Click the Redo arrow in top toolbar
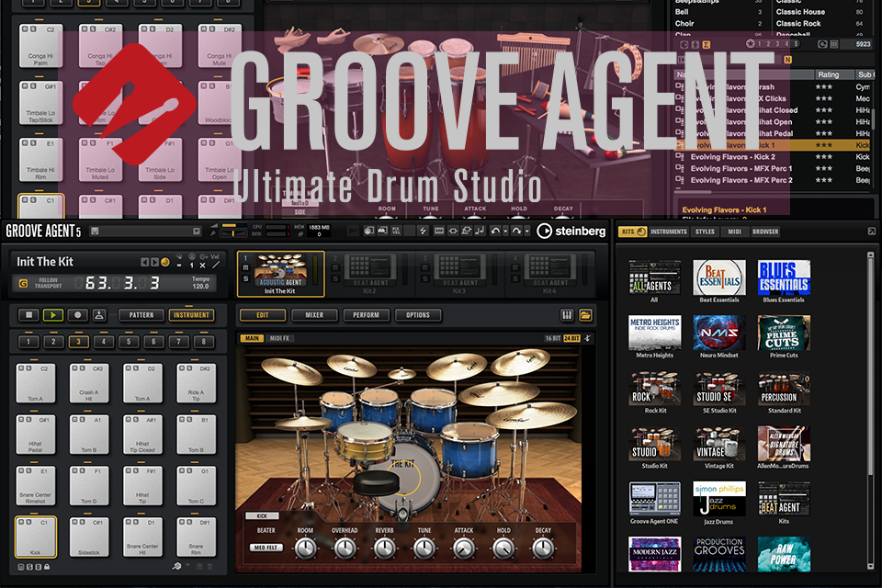Screen dimensions: 882x588 pos(515,232)
